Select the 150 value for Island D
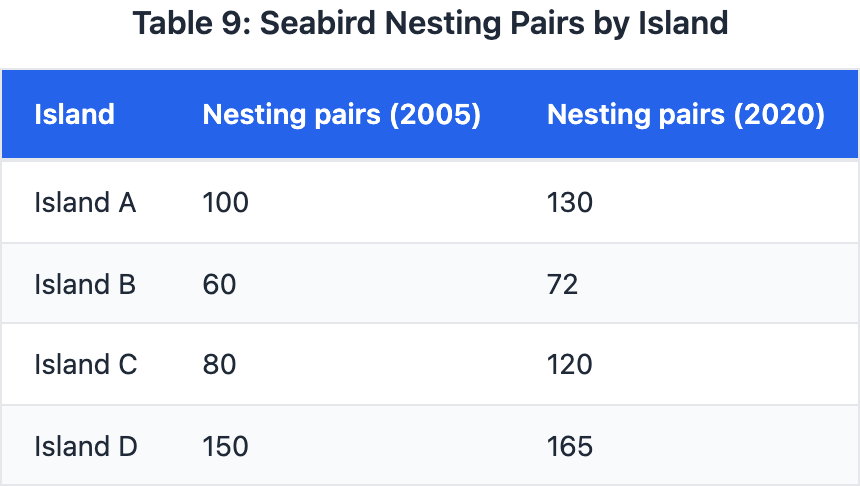 225,445
